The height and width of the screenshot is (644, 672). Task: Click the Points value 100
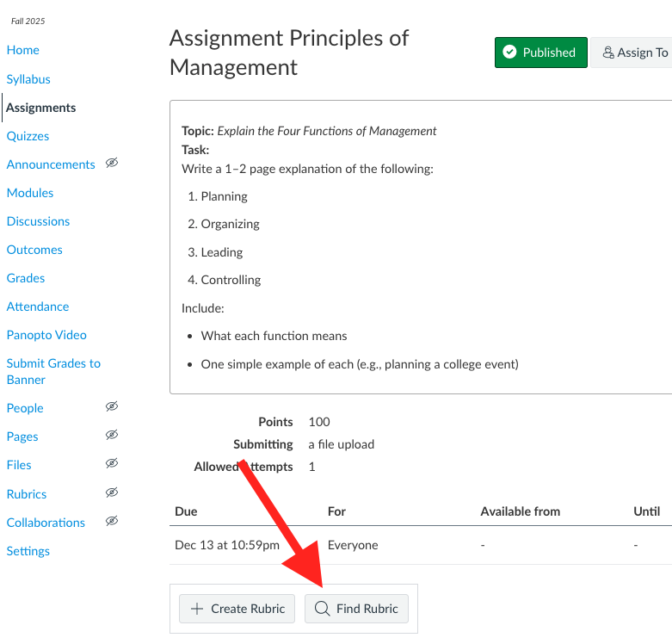click(319, 422)
